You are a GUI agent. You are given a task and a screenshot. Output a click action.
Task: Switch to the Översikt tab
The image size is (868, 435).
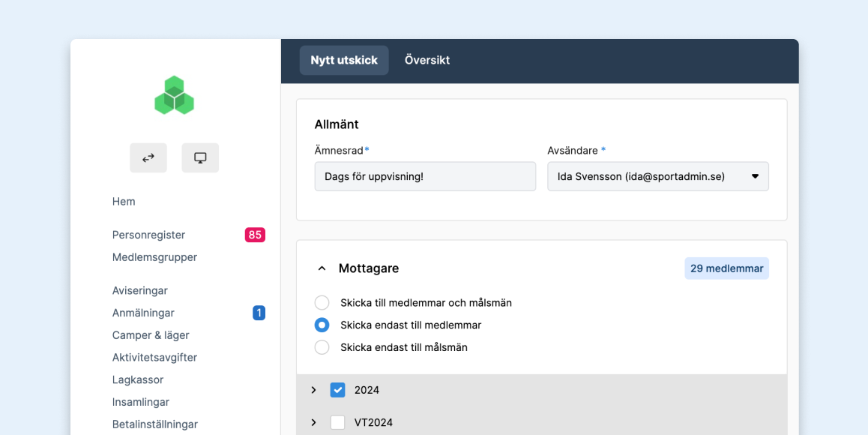[427, 60]
